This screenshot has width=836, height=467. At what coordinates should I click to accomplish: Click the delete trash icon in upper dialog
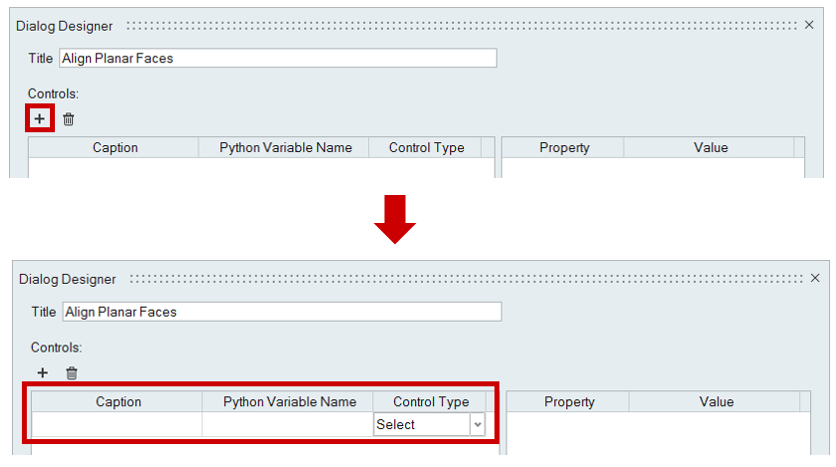pos(68,119)
